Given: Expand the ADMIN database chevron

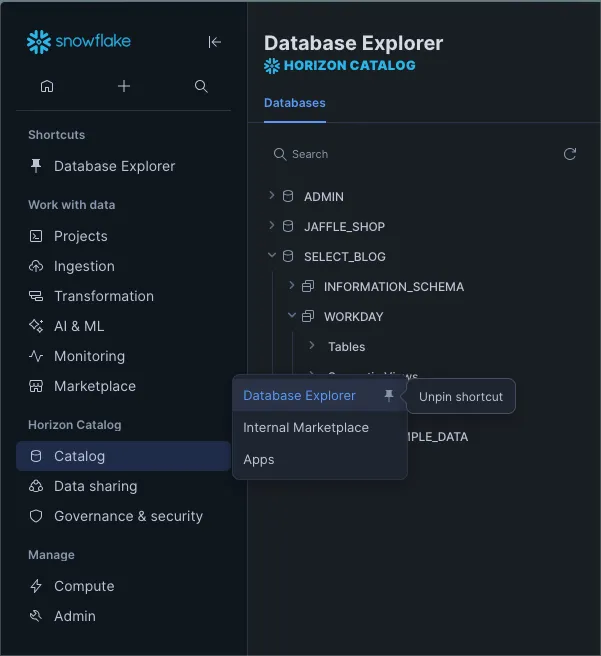Looking at the screenshot, I should click(271, 195).
